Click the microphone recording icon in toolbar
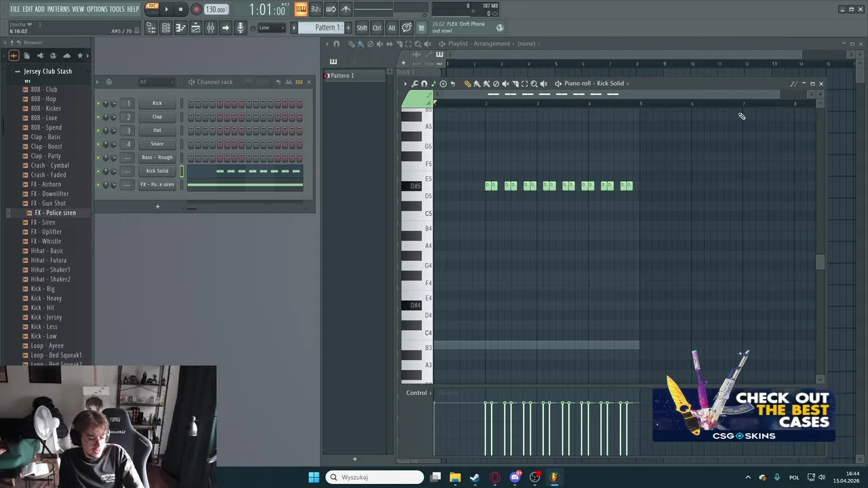The image size is (868, 488). pos(239,28)
